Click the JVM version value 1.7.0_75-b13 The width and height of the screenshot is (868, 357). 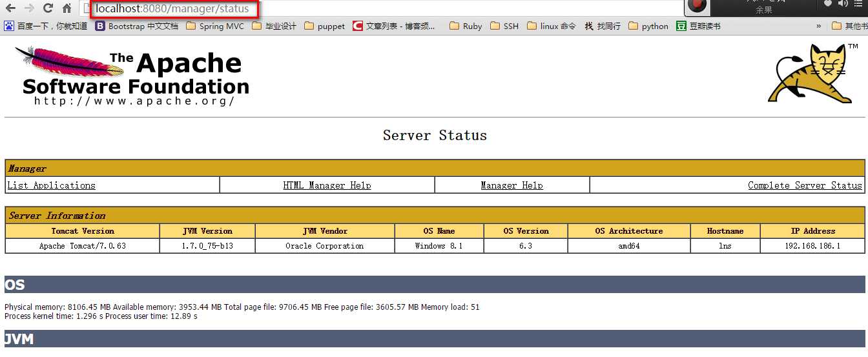[x=207, y=246]
